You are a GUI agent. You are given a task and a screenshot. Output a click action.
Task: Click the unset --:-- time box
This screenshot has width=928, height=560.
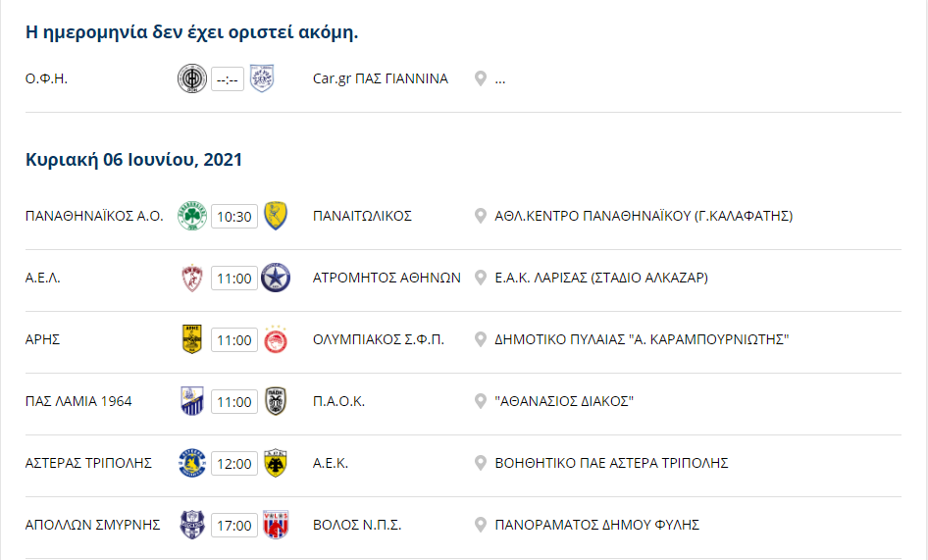click(x=228, y=78)
